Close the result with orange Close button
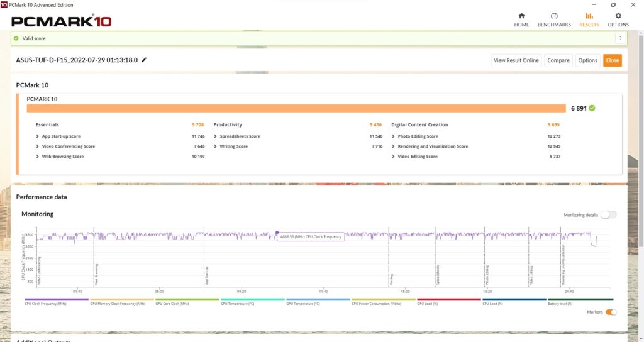 [612, 60]
